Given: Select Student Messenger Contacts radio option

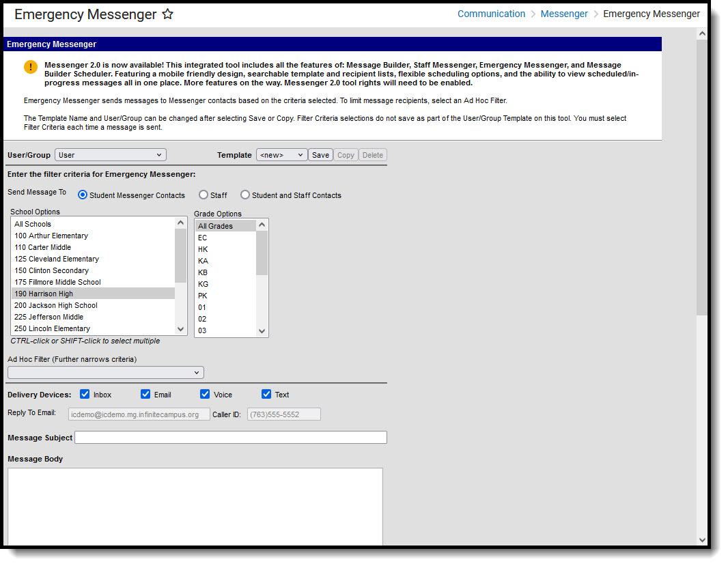Looking at the screenshot, I should click(83, 195).
